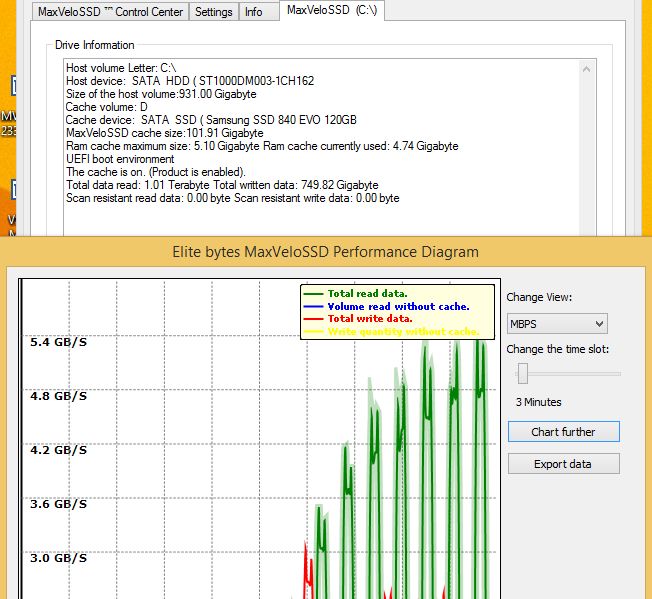Viewport: 652px width, 599px height.
Task: Click the 4.8 GB/S axis label
Action: (59, 396)
